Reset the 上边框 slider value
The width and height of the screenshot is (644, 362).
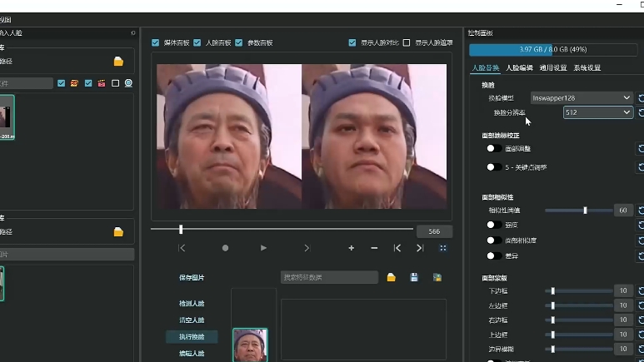[640, 335]
